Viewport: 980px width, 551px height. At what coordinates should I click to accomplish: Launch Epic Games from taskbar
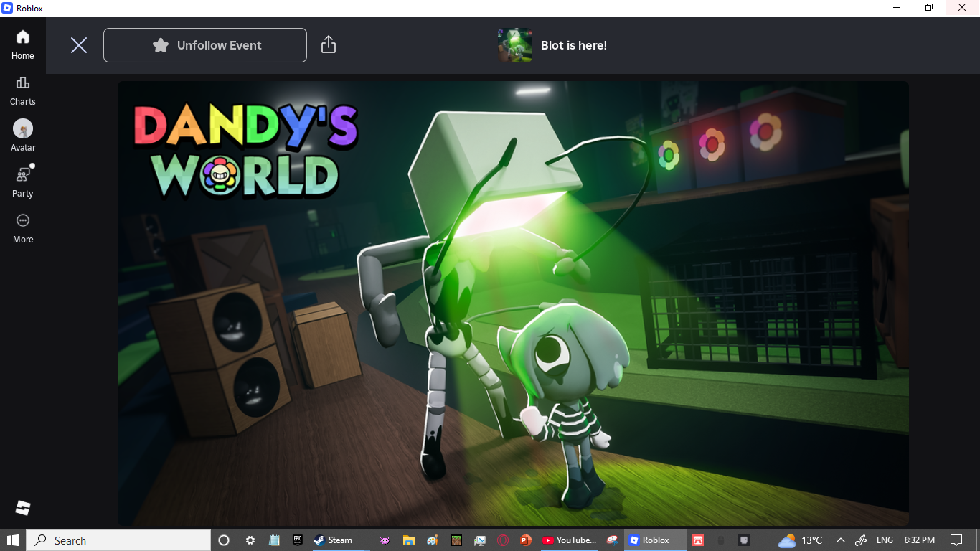point(298,540)
